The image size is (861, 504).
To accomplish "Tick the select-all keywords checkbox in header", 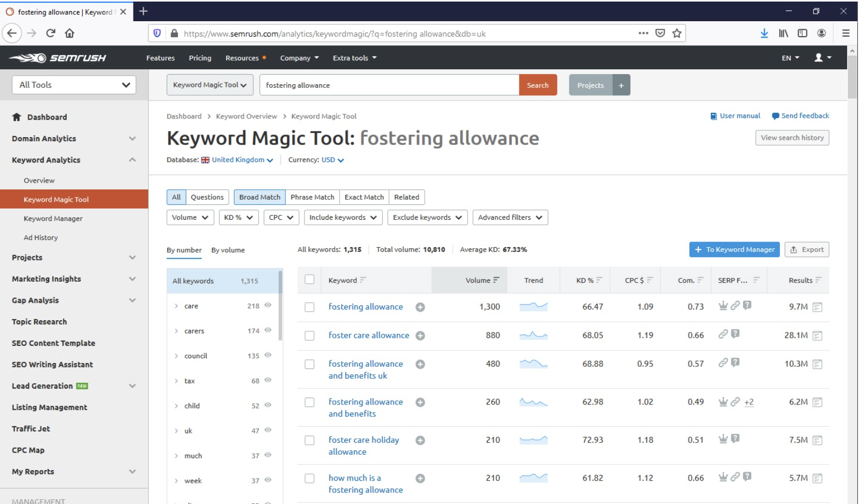I will [310, 280].
